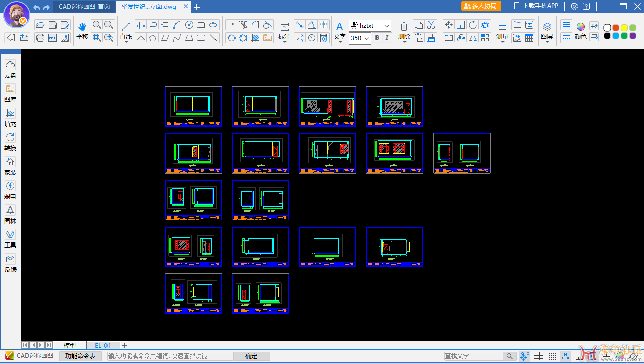Switch to the 模型 layout tab
The height and width of the screenshot is (363, 644).
(x=70, y=345)
